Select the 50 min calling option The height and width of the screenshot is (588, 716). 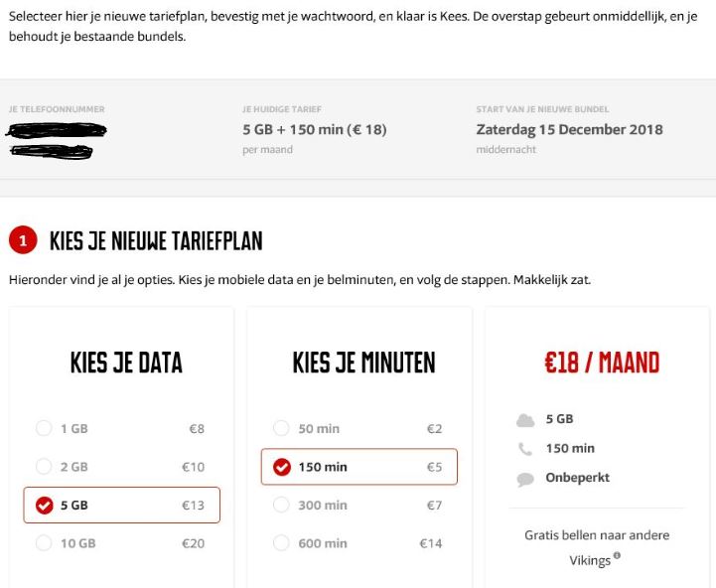point(282,429)
